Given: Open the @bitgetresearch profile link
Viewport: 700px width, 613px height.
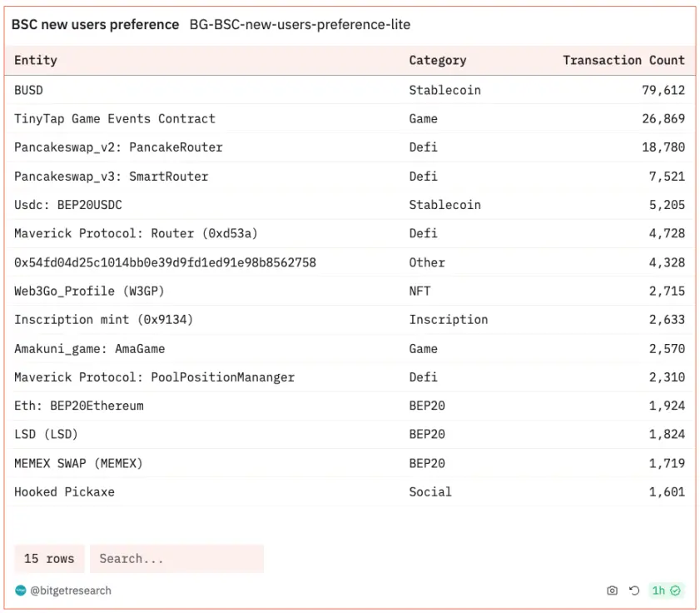Looking at the screenshot, I should coord(71,591).
